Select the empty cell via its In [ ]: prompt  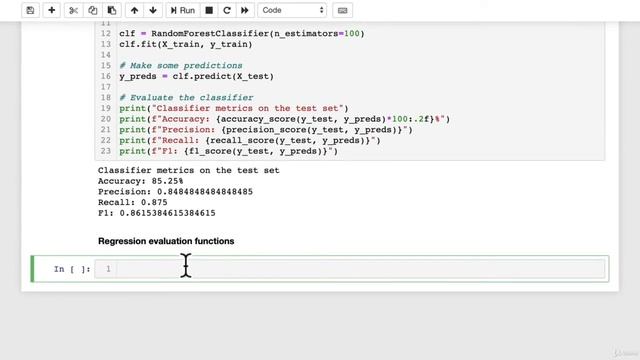pos(72,269)
